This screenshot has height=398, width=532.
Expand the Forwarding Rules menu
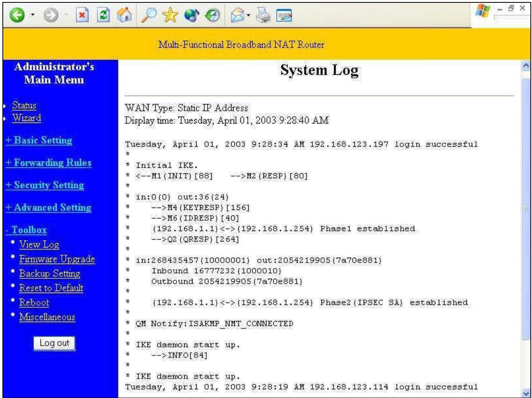pos(48,163)
